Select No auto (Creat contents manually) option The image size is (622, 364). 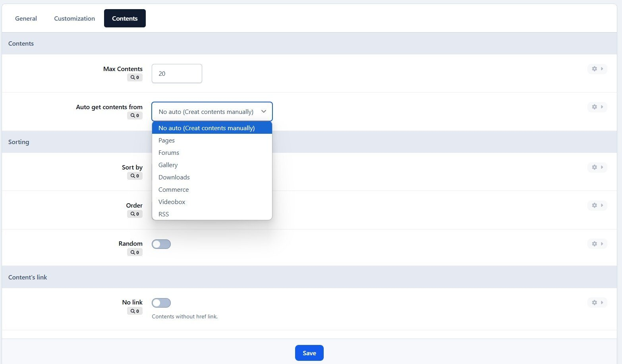(212, 128)
